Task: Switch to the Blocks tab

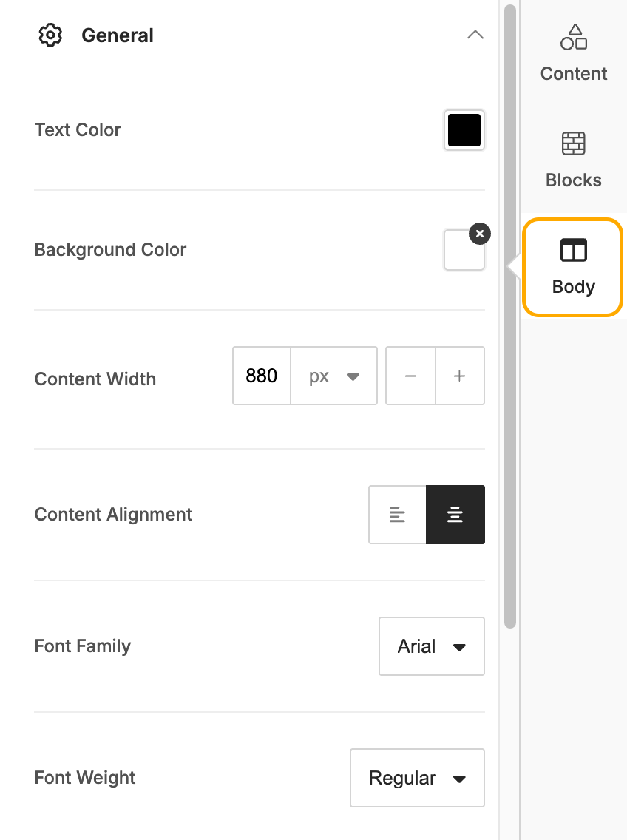Action: pyautogui.click(x=573, y=180)
